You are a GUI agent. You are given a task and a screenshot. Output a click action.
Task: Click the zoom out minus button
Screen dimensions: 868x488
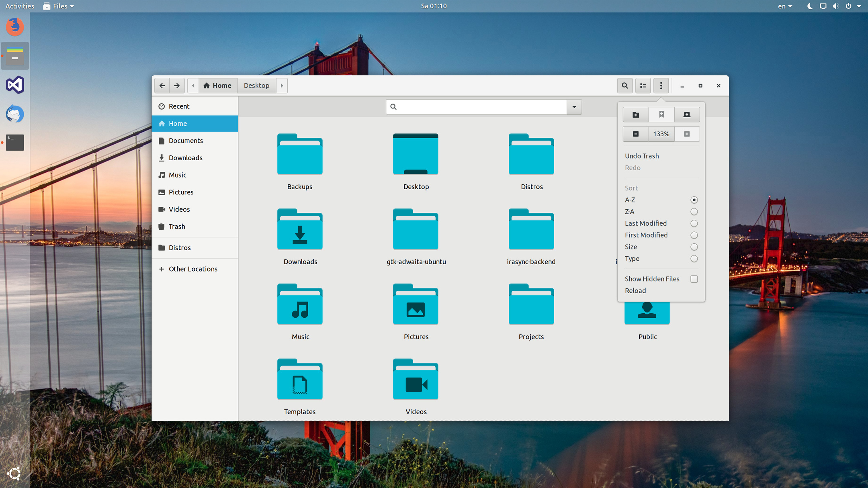pyautogui.click(x=635, y=134)
